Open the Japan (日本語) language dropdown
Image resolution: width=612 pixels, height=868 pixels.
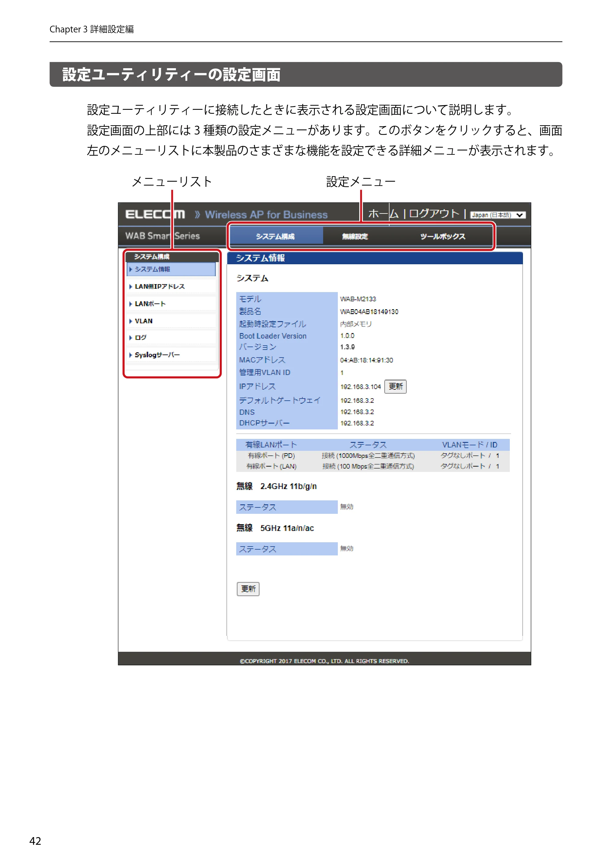pyautogui.click(x=498, y=215)
